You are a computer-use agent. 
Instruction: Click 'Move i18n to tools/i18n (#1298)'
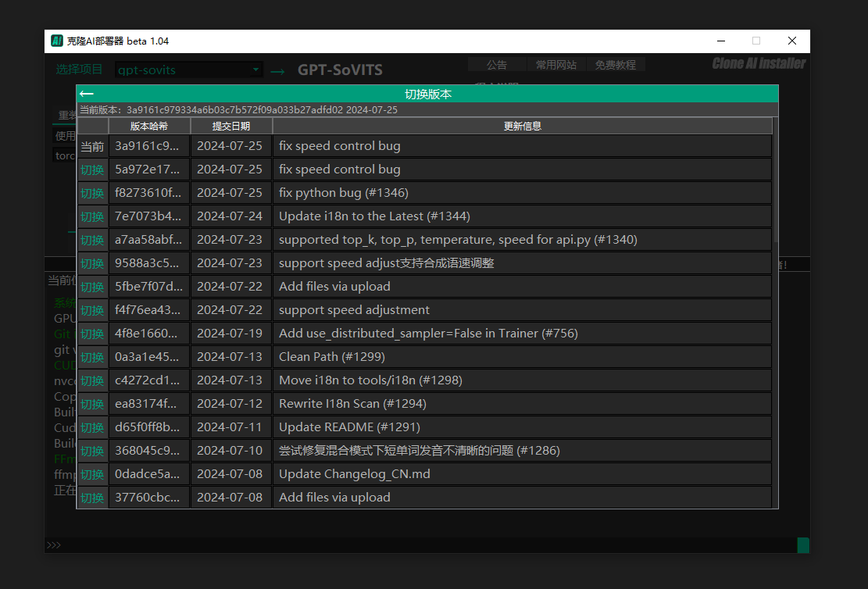point(370,380)
